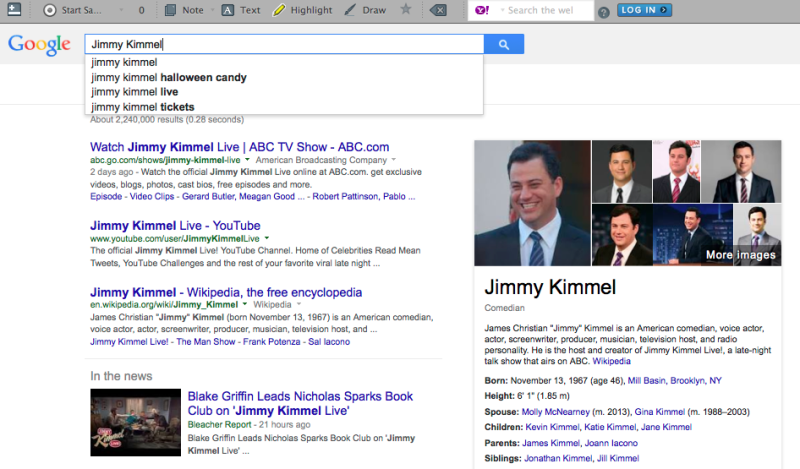Open Jimmy Kimmel Wikipedia result title
The image size is (800, 469).
tap(226, 292)
